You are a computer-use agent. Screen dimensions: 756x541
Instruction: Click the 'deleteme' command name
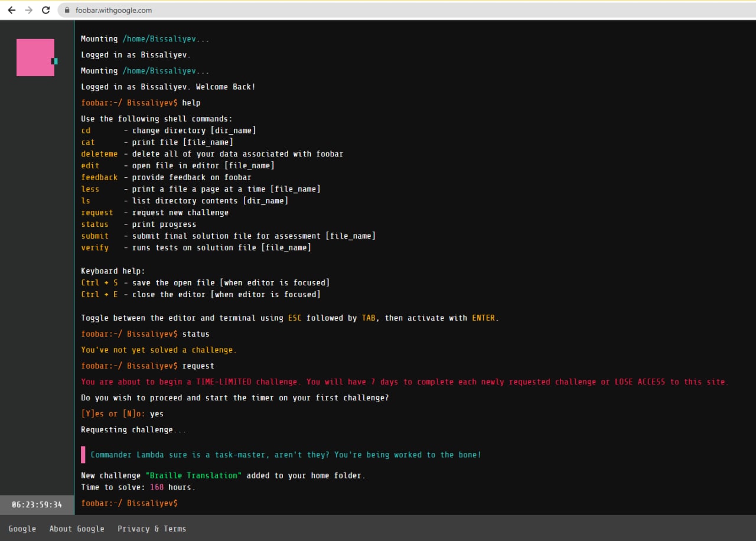[x=99, y=154]
